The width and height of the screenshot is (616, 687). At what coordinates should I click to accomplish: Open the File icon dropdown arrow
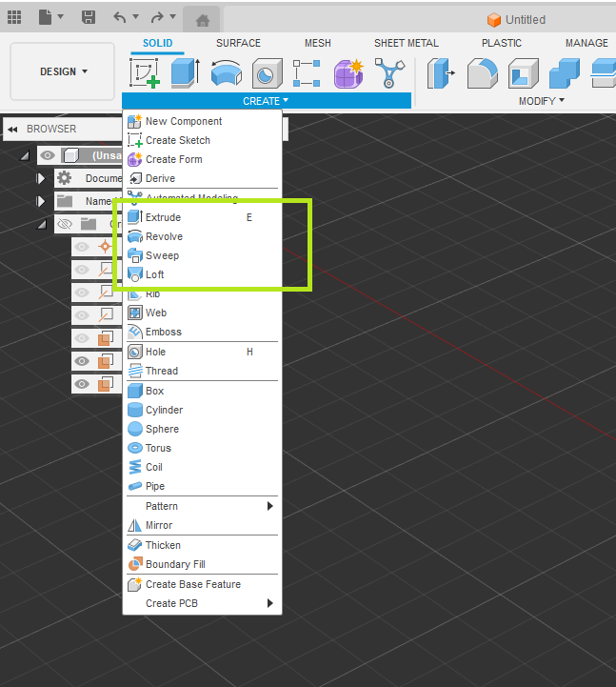pos(60,16)
